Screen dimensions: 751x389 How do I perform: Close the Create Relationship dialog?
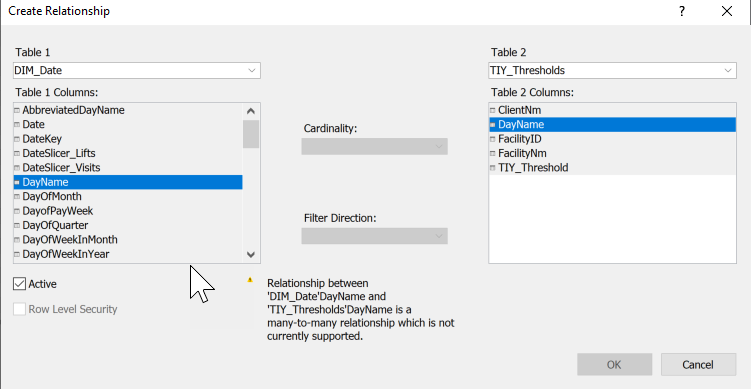pyautogui.click(x=727, y=11)
